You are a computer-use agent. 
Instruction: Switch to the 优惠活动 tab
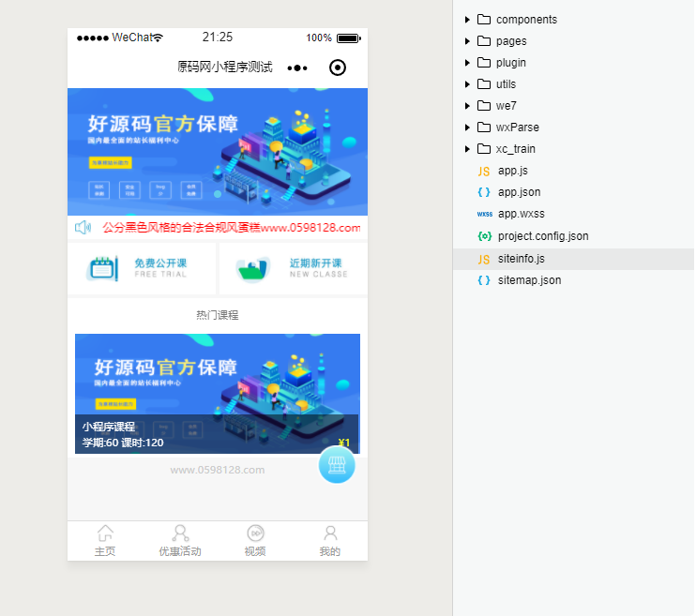pos(180,541)
